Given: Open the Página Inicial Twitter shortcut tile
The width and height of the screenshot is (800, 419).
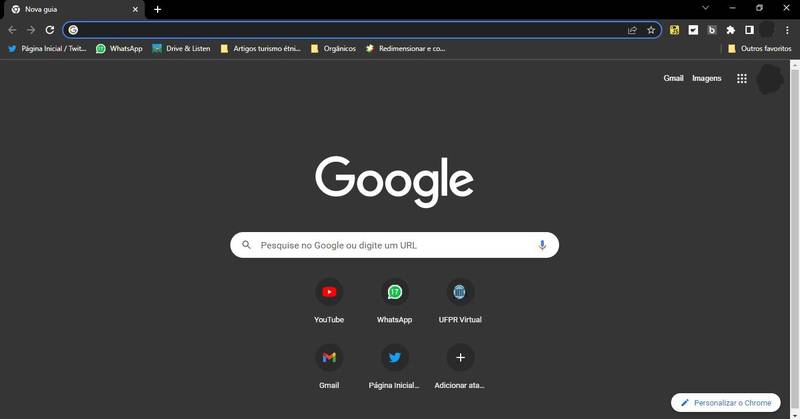Looking at the screenshot, I should pyautogui.click(x=394, y=366).
